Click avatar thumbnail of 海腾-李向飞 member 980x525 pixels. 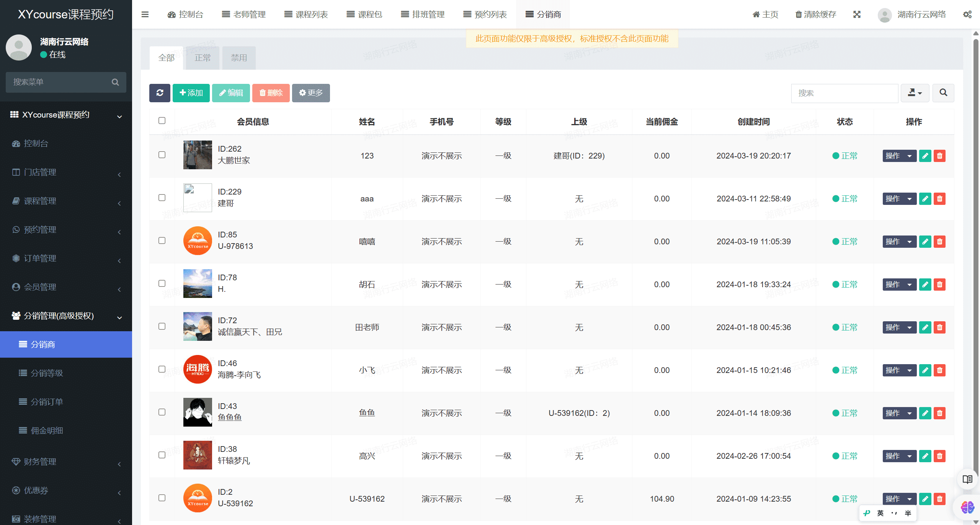pyautogui.click(x=198, y=369)
